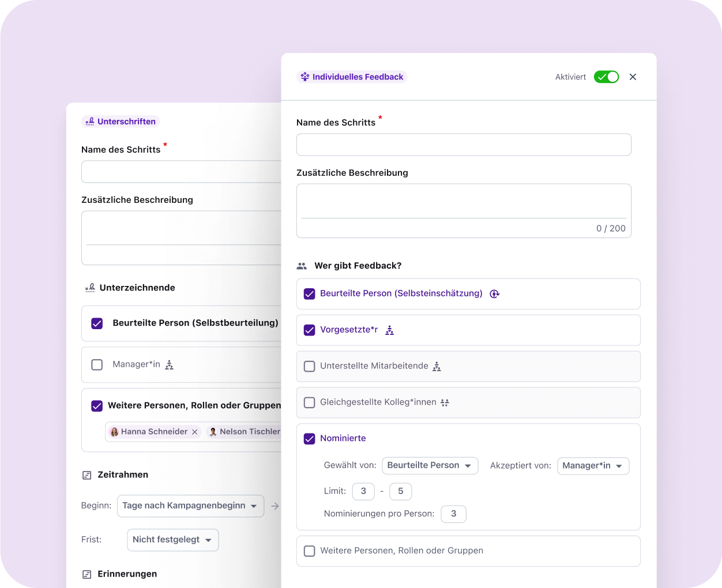Viewport: 722px width, 588px height.
Task: Click the Nominierungen pro Person number field
Action: tap(453, 514)
